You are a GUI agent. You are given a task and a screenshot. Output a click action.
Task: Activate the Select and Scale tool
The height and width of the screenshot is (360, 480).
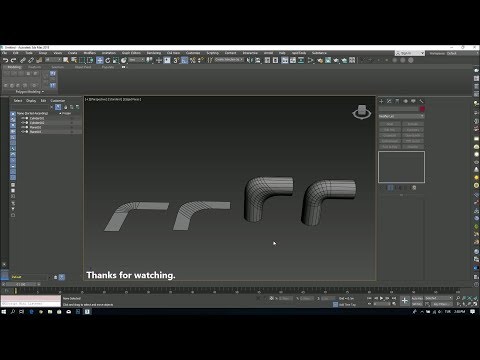tap(116, 60)
